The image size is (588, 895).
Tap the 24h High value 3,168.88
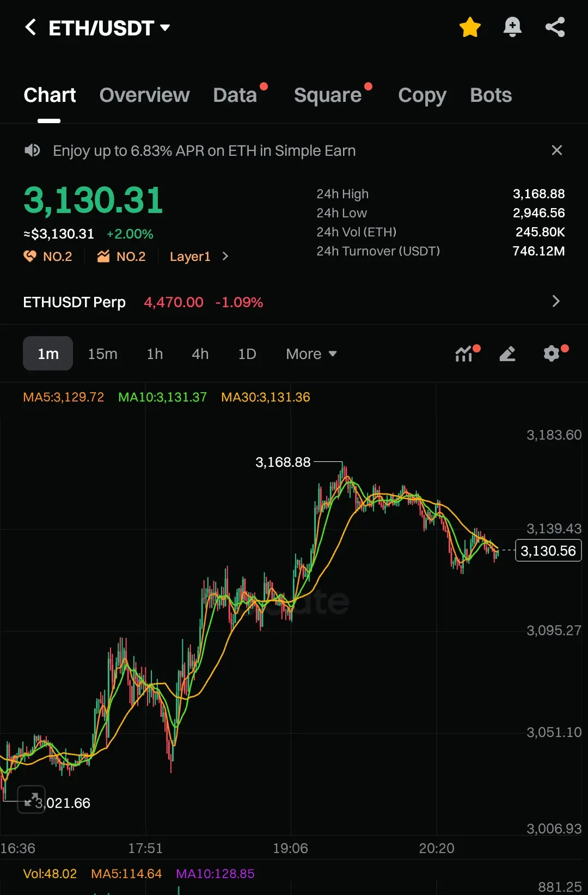point(539,194)
